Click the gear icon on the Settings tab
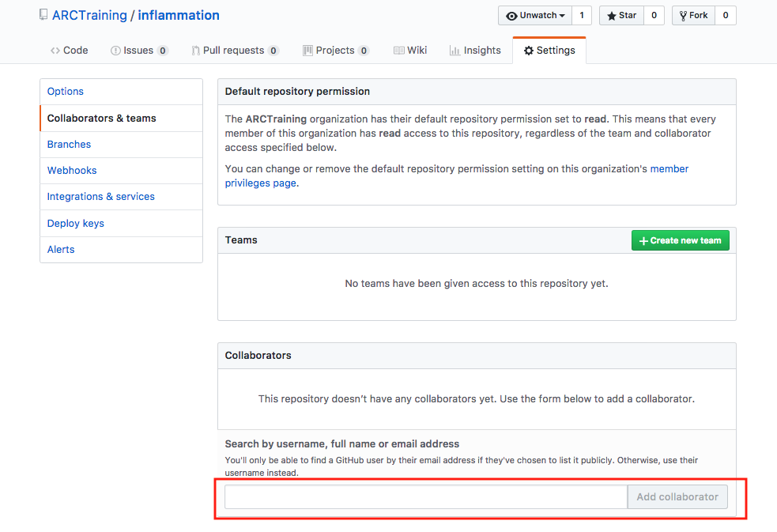The width and height of the screenshot is (777, 532). click(x=528, y=50)
